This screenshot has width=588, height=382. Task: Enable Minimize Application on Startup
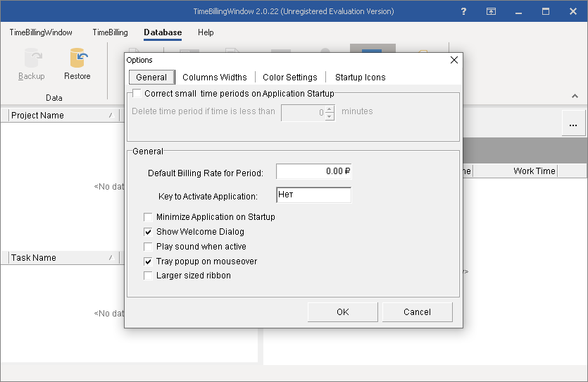pos(148,217)
